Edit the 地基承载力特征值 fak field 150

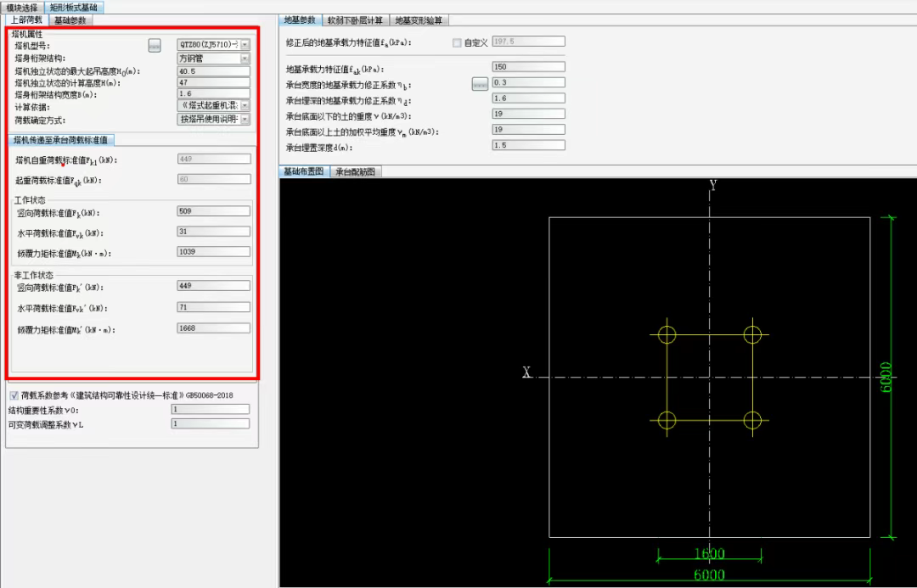529,67
